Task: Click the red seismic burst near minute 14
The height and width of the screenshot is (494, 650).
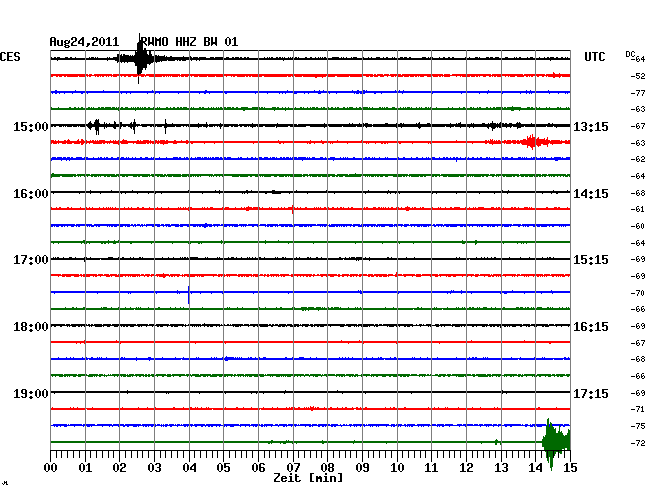Action: pyautogui.click(x=533, y=142)
